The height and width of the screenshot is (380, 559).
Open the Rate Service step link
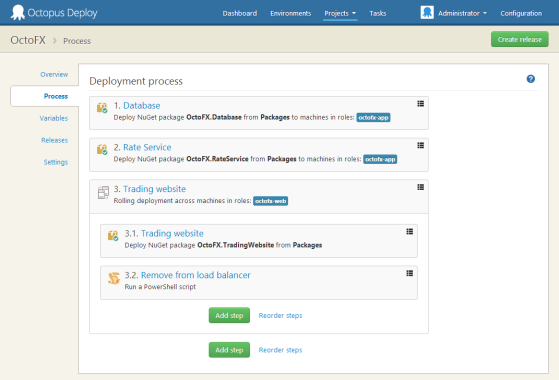(147, 147)
